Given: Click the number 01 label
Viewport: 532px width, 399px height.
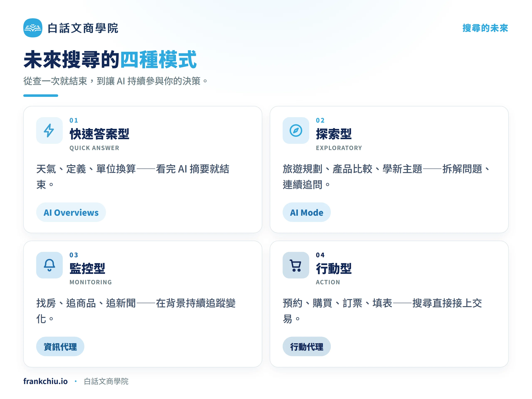Looking at the screenshot, I should pos(74,120).
